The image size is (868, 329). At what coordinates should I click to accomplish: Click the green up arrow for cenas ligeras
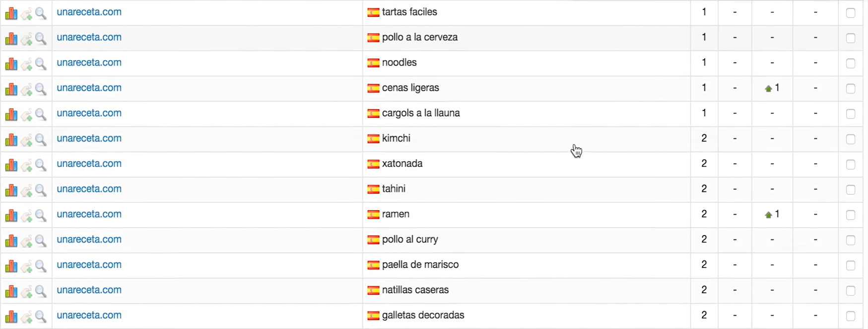click(768, 88)
